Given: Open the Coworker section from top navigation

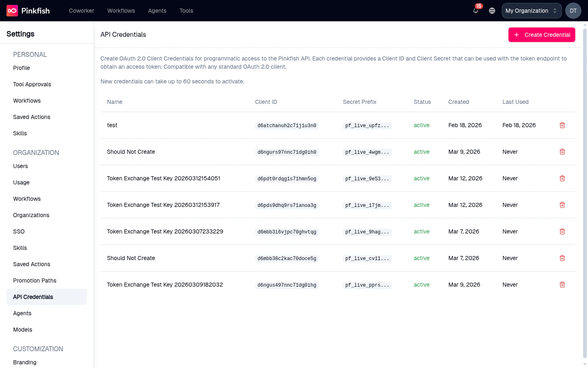Looking at the screenshot, I should point(81,11).
